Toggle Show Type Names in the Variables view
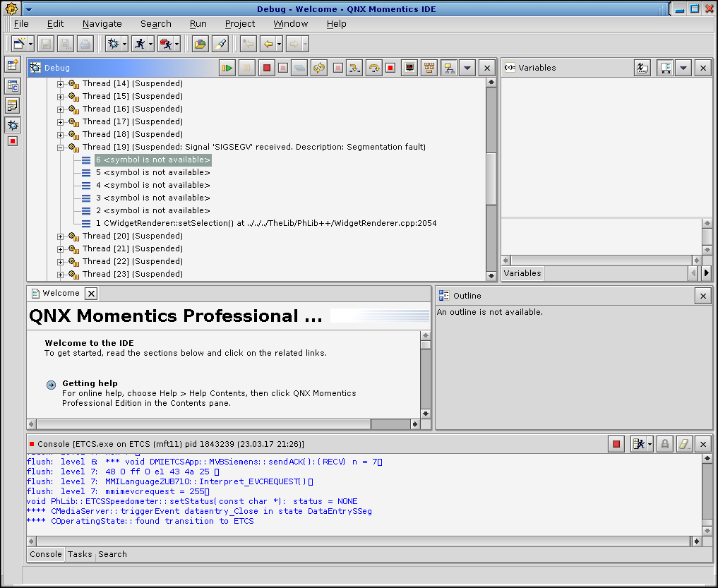 click(642, 68)
